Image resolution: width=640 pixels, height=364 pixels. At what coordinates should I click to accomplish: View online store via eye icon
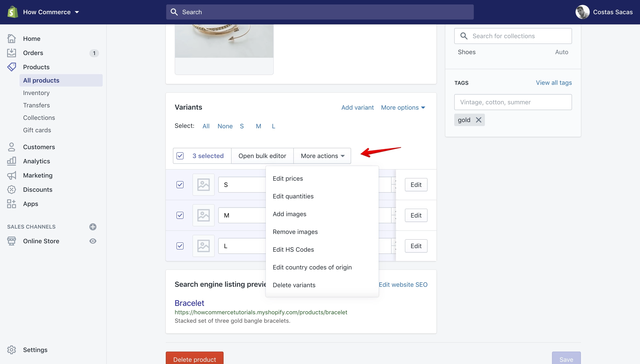click(93, 241)
